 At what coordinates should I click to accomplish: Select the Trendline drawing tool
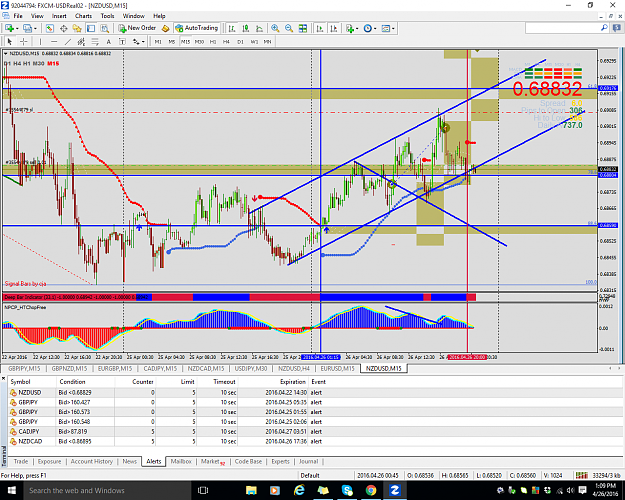pyautogui.click(x=68, y=41)
